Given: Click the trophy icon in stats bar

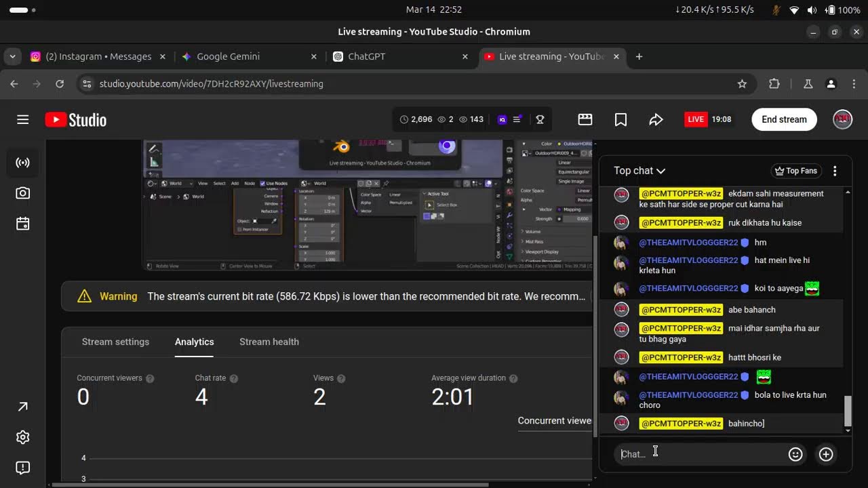Looking at the screenshot, I should click(540, 119).
